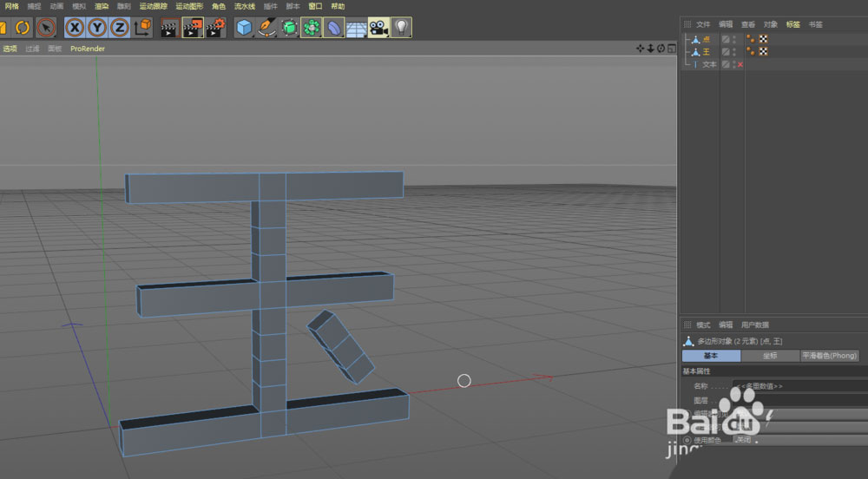This screenshot has height=479, width=868.
Task: Toggle the X-axis lock button
Action: pos(76,28)
